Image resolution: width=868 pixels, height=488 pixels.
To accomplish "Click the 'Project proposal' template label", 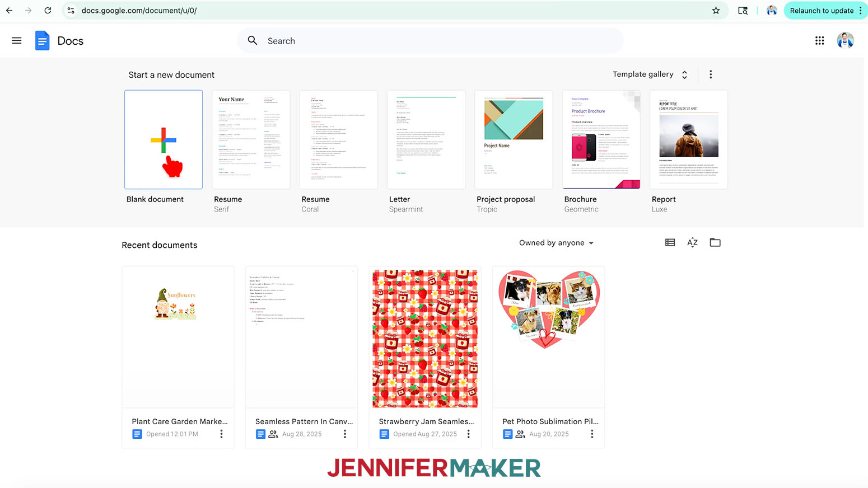I will 506,199.
